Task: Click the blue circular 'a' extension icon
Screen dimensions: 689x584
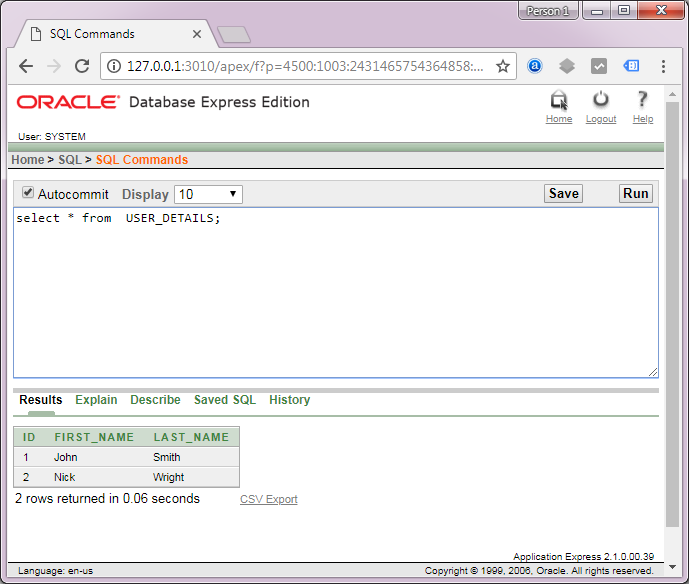Action: tap(535, 66)
